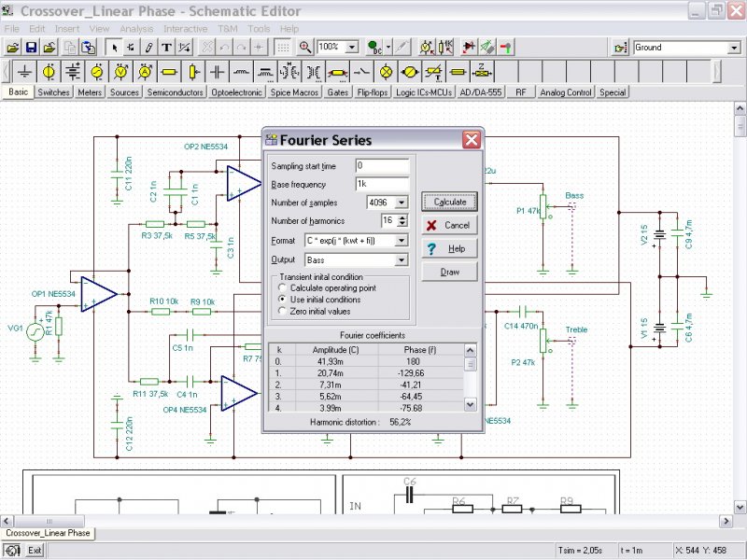Open the Number of samples dropdown
The height and width of the screenshot is (560, 747).
402,203
